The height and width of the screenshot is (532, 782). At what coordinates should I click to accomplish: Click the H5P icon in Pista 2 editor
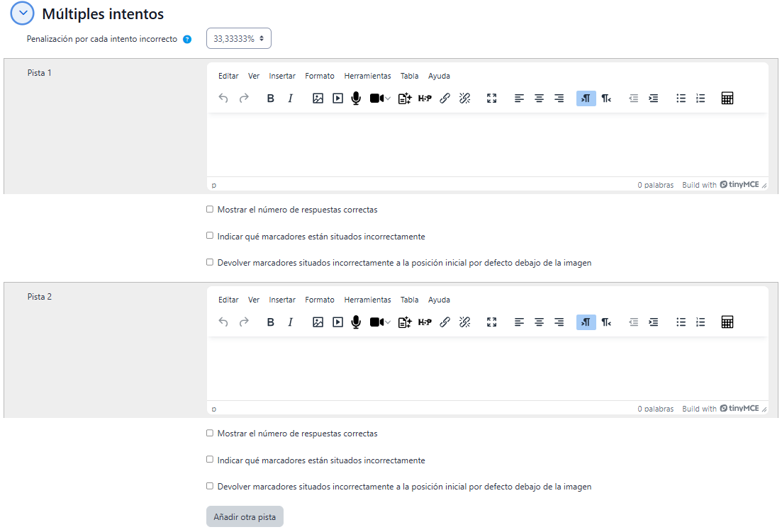425,322
